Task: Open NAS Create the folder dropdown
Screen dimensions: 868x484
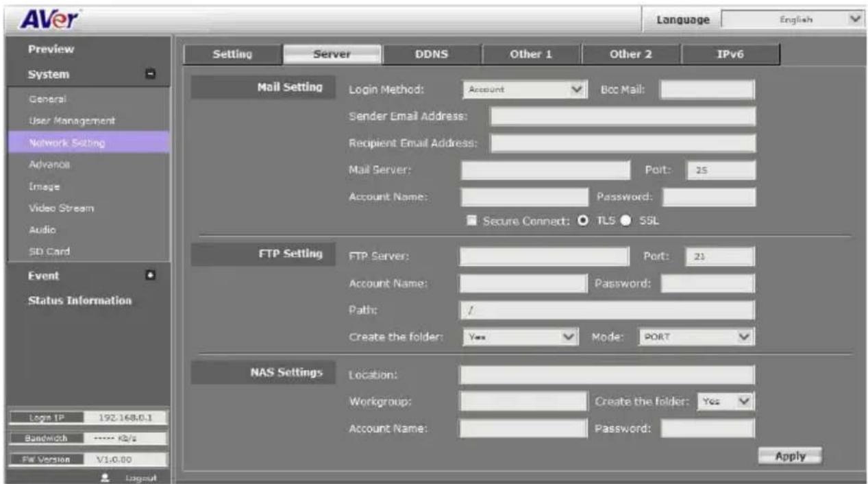Action: click(x=726, y=402)
